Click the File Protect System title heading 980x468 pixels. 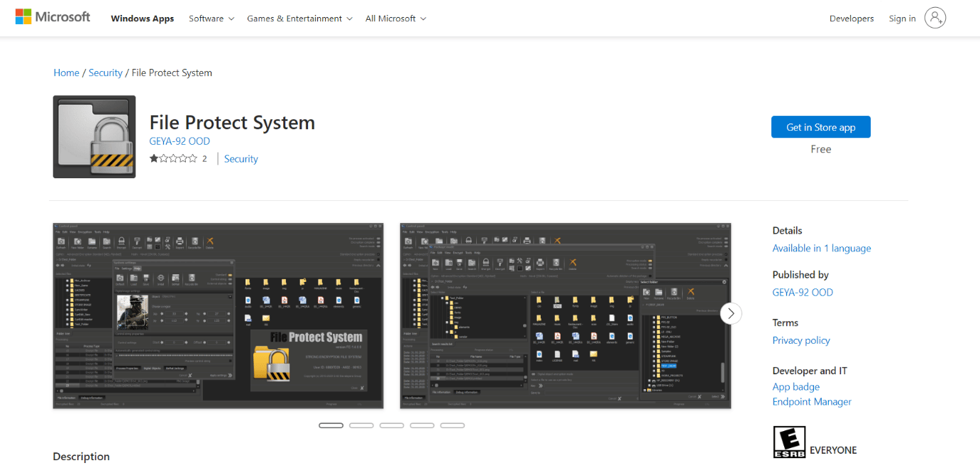pos(232,122)
